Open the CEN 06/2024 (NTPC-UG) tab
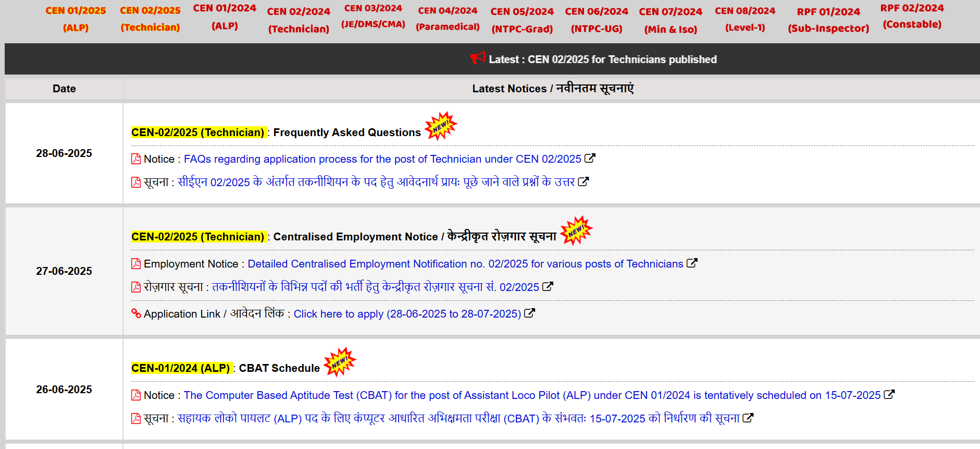 (x=597, y=20)
